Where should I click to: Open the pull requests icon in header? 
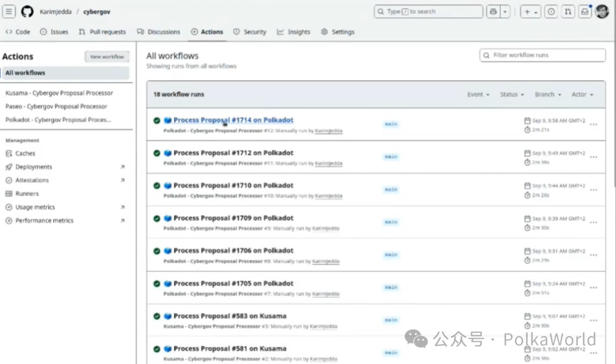click(568, 11)
